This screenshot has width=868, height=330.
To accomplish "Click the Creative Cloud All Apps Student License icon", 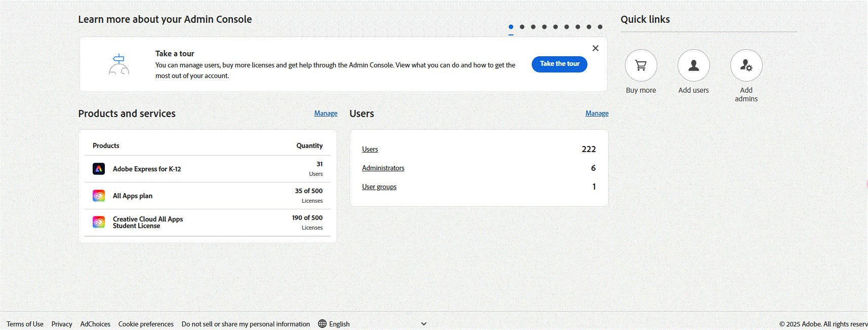I will (99, 222).
